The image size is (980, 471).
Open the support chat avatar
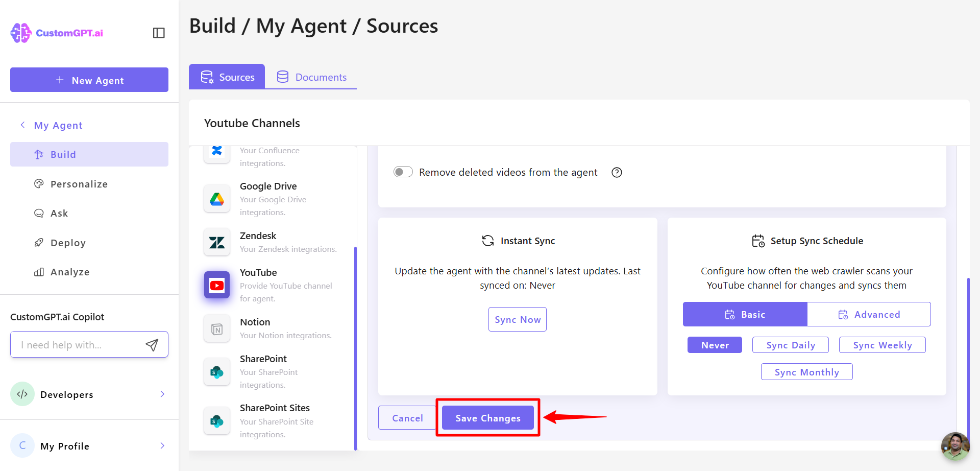[x=955, y=446]
